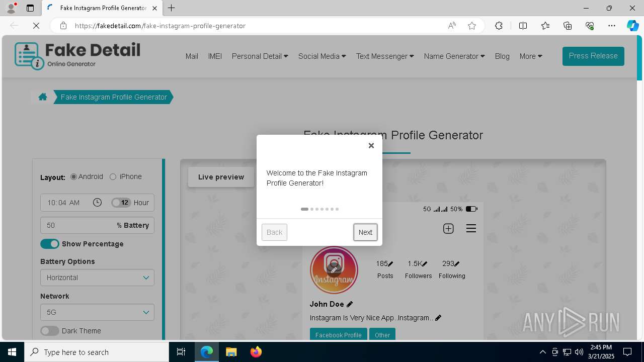Click the read aloud icon
The image size is (644, 362).
click(x=452, y=26)
